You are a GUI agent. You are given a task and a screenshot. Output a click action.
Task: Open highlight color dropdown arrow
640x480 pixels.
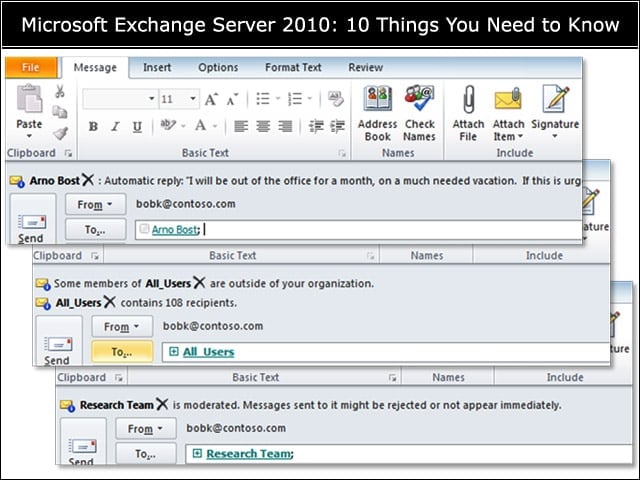click(x=183, y=126)
